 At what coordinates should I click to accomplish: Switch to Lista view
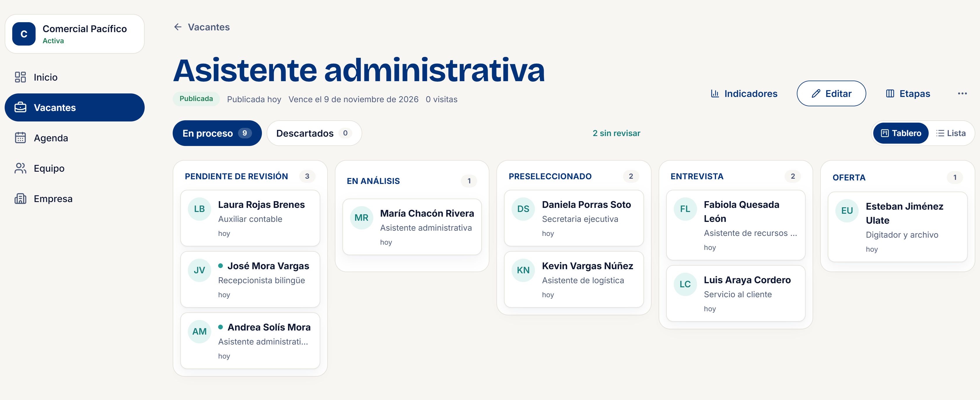coord(951,133)
